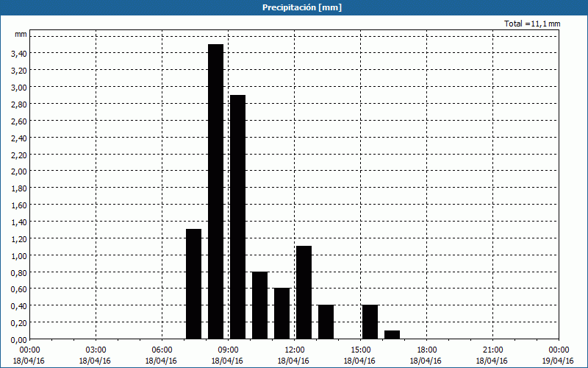588x368 pixels.
Task: Click the y-axis value 2,40
Action: (19, 138)
